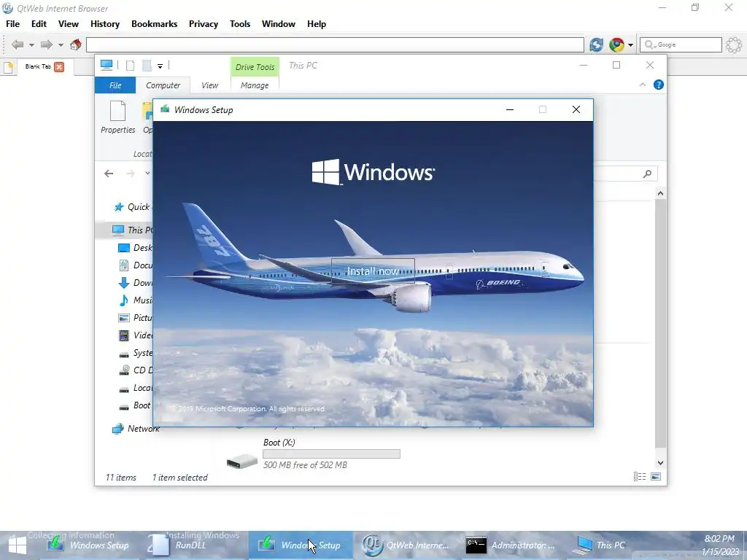The height and width of the screenshot is (560, 747).
Task: Switch to Administrator command prompt taskbar item
Action: pyautogui.click(x=510, y=545)
